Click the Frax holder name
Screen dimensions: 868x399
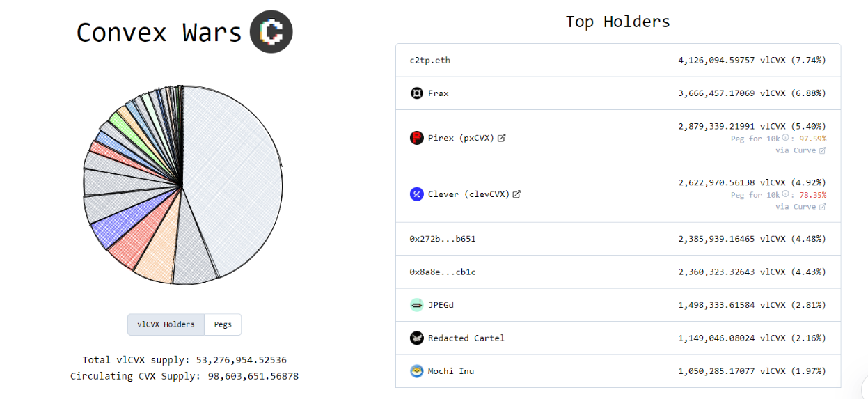tap(439, 93)
